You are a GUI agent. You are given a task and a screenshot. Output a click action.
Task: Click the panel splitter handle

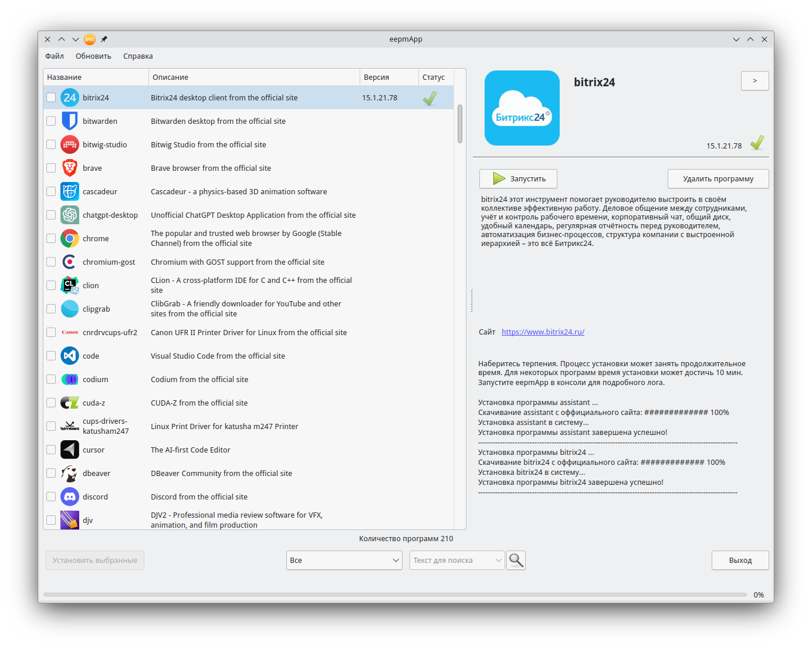[471, 300]
